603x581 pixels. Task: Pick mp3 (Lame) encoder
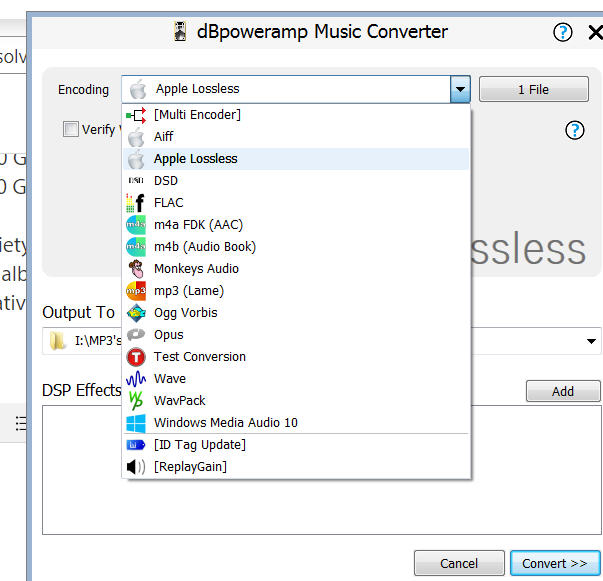[x=297, y=291]
